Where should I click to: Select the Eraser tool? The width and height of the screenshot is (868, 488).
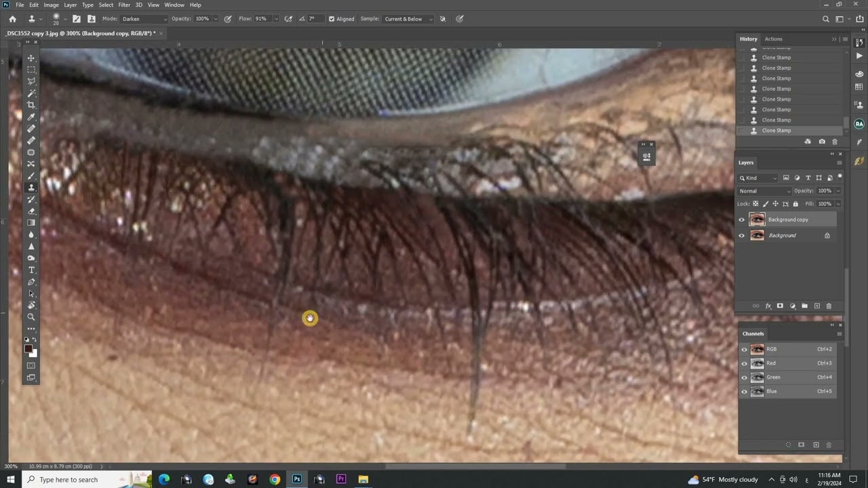(x=31, y=211)
